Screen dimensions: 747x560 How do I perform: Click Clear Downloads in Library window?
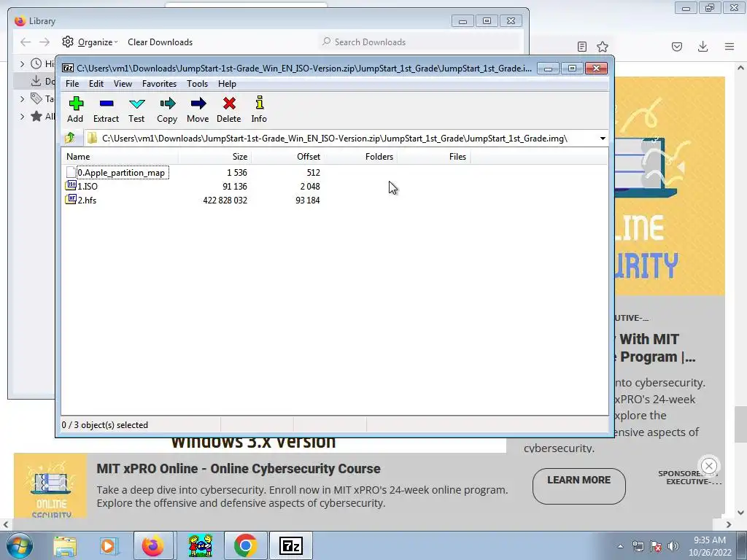[x=160, y=42]
